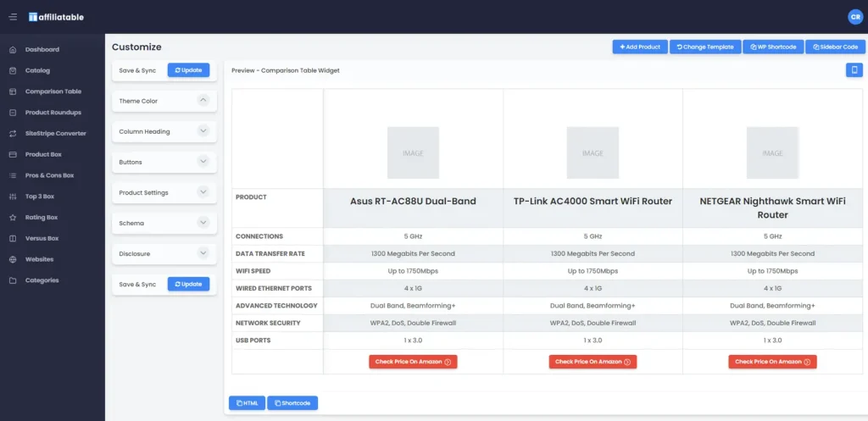Click the WIFI SPEED row label

[253, 271]
